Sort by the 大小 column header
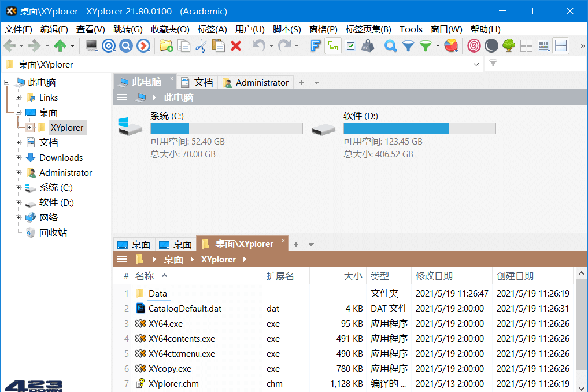This screenshot has height=392, width=588. [338, 276]
